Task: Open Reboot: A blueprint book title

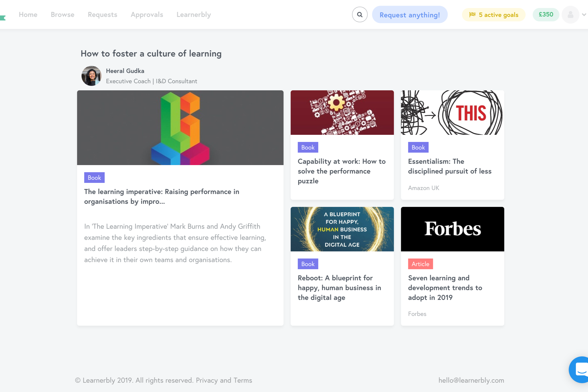Action: [339, 287]
